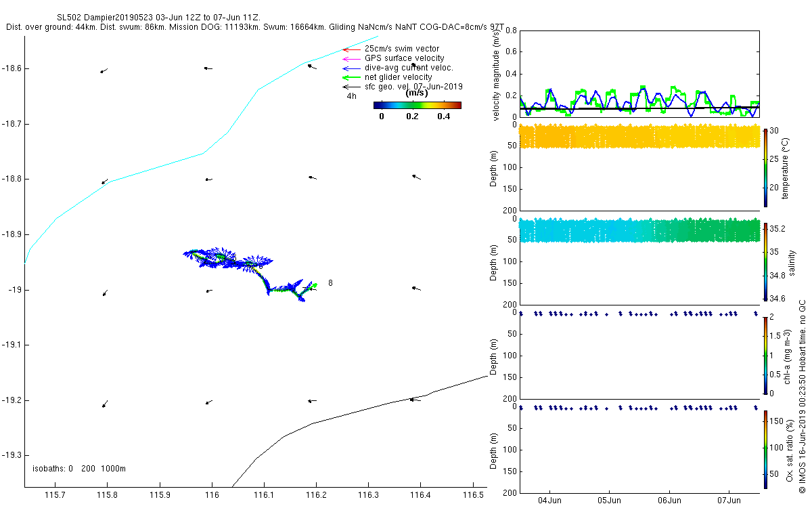
Task: Click the salinity depth profile panel
Action: point(639,261)
